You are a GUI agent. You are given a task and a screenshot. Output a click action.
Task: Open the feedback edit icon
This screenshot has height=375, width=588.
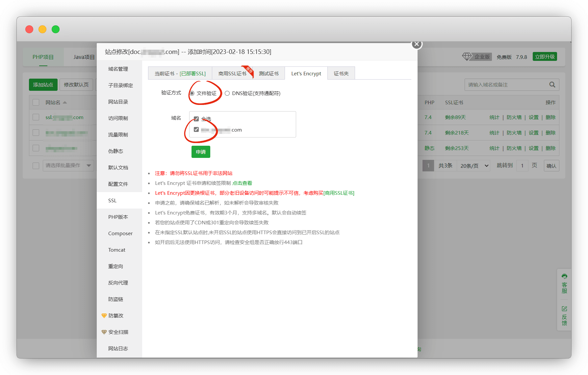564,309
